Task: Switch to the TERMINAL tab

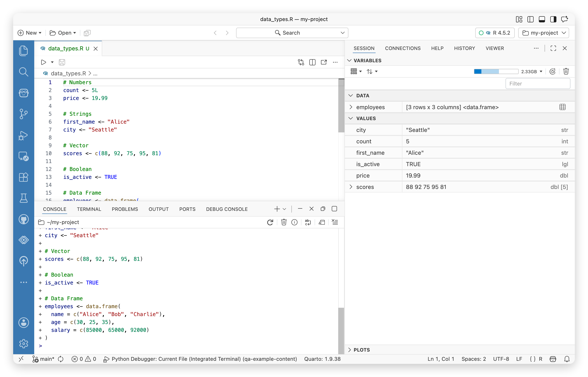Action: tap(89, 209)
